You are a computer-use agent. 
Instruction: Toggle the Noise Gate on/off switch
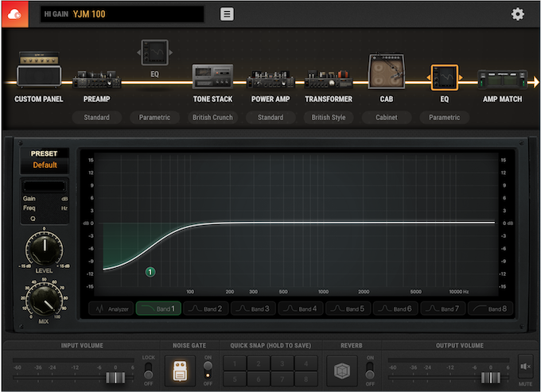(208, 371)
